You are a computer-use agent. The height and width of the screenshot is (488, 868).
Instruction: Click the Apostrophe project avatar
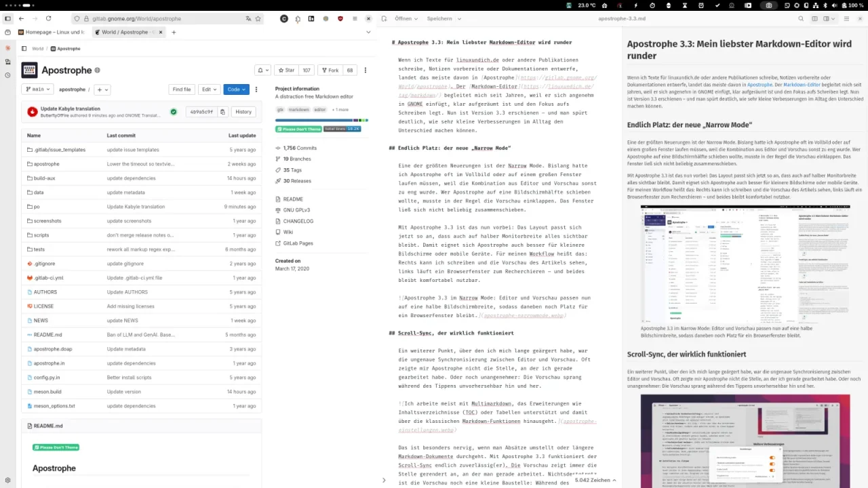coord(29,70)
